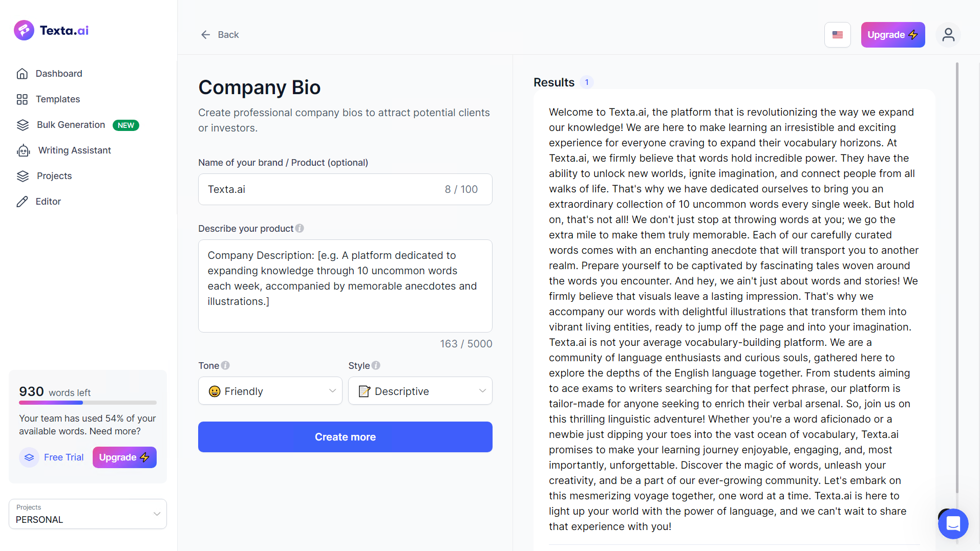Screen dimensions: 980x551
Task: Click info icon next to Describe your product
Action: pos(300,229)
